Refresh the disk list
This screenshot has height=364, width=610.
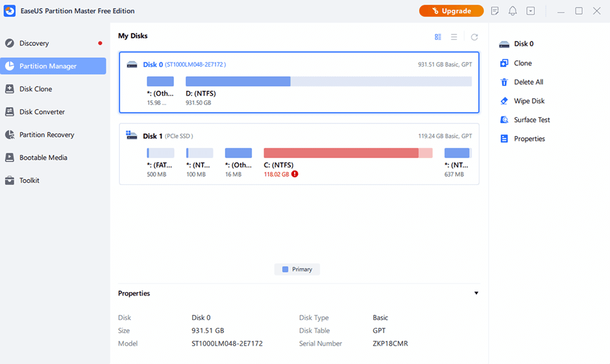tap(475, 37)
